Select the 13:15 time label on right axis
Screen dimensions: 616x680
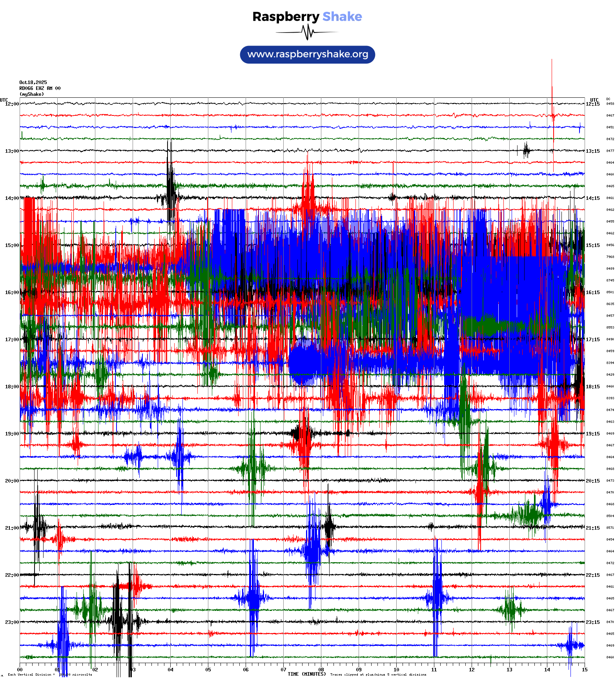(x=592, y=151)
